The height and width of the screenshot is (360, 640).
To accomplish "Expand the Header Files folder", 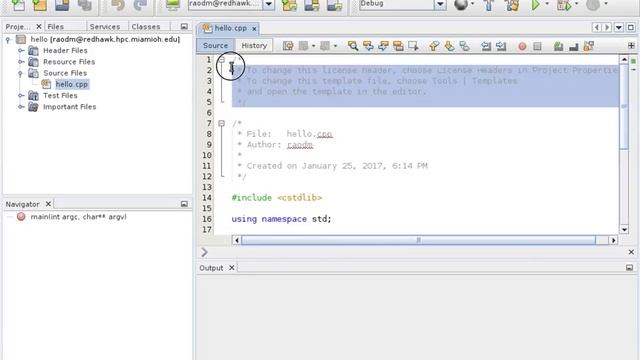I will 21,51.
